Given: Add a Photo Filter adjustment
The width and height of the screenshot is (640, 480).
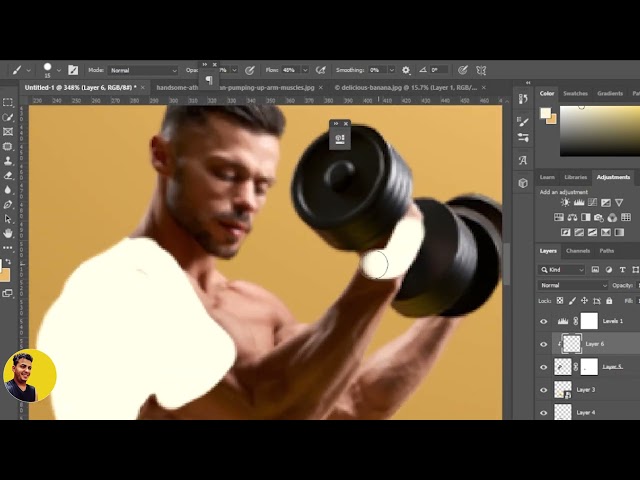Looking at the screenshot, I should click(x=599, y=217).
